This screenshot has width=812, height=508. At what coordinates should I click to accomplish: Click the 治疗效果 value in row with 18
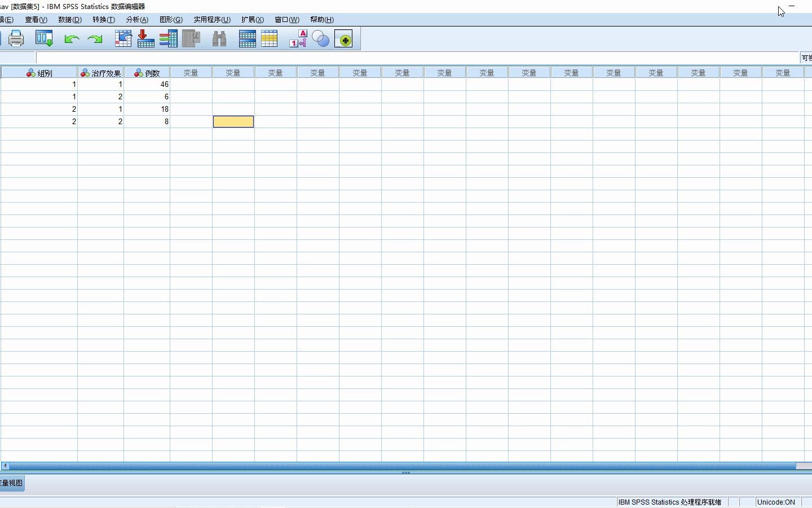click(x=101, y=109)
